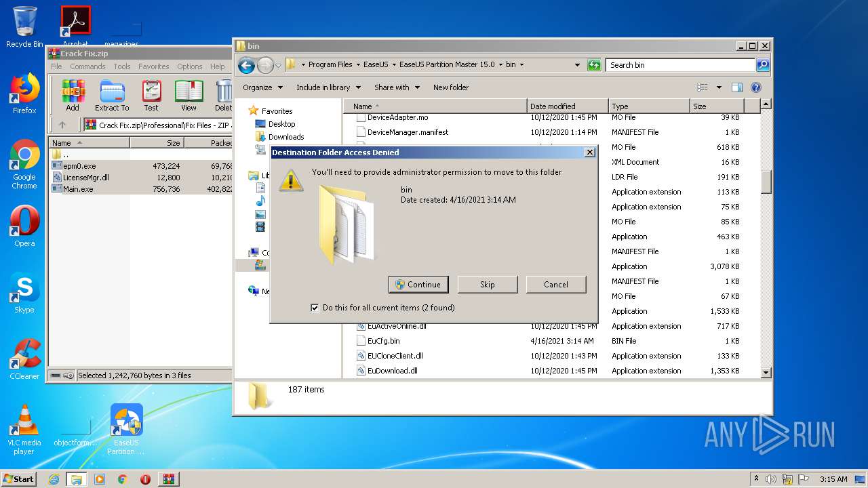Click the search magnifier icon in Explorer
This screenshot has height=488, width=868.
(763, 65)
